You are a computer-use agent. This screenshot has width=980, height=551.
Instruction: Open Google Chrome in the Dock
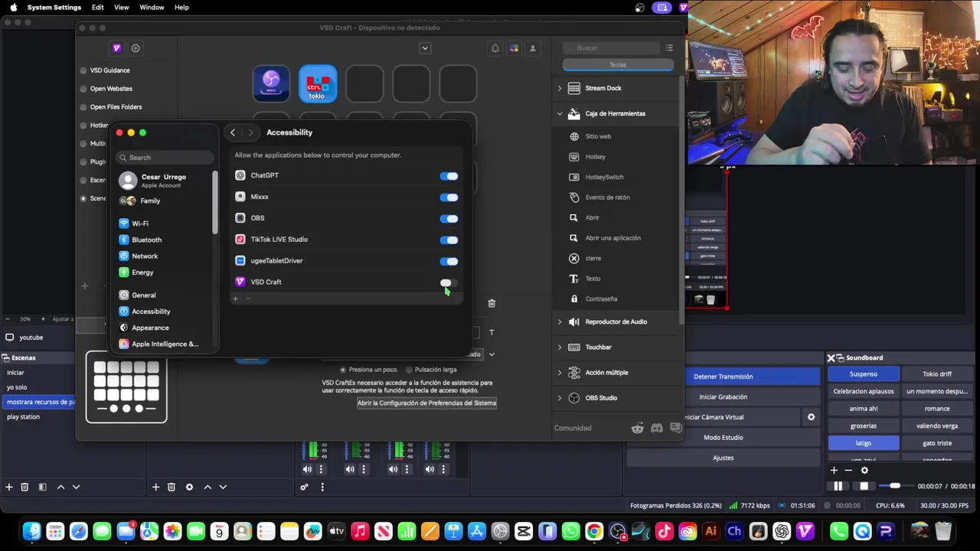[x=593, y=531]
